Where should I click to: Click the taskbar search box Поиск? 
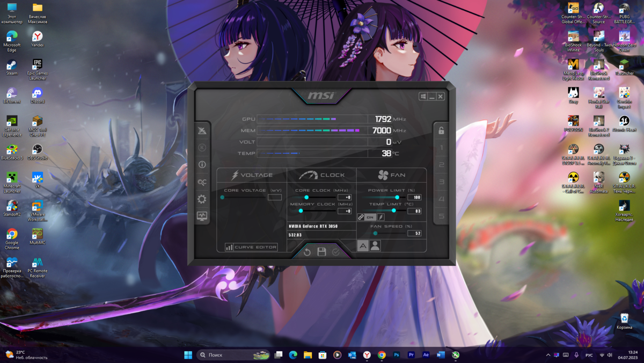point(233,355)
